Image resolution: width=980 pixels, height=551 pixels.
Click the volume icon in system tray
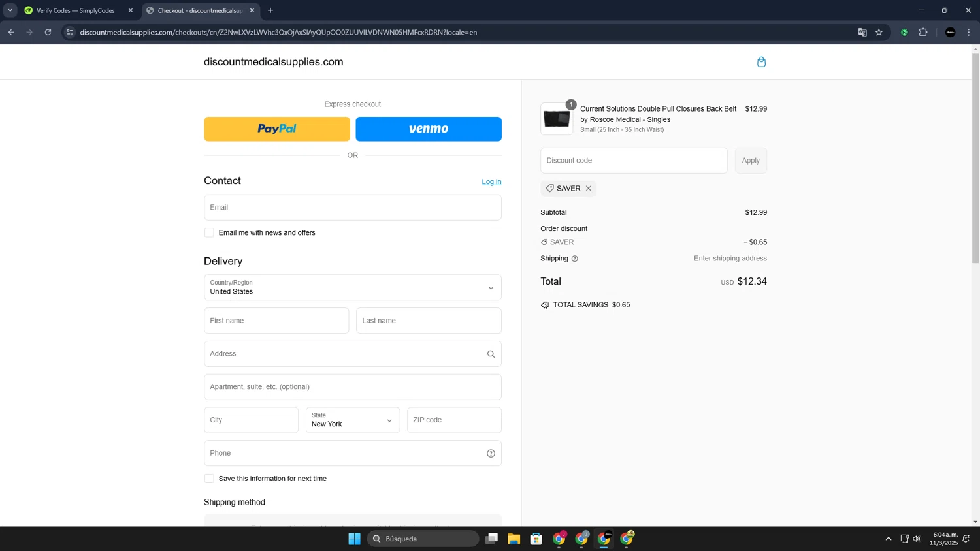[x=917, y=539]
